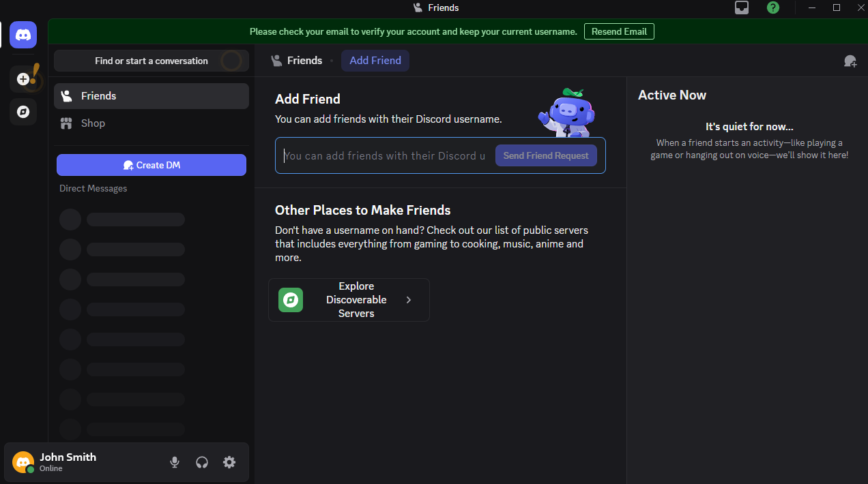Click the John Smith username text
Viewport: 868px width, 484px height.
coord(68,457)
